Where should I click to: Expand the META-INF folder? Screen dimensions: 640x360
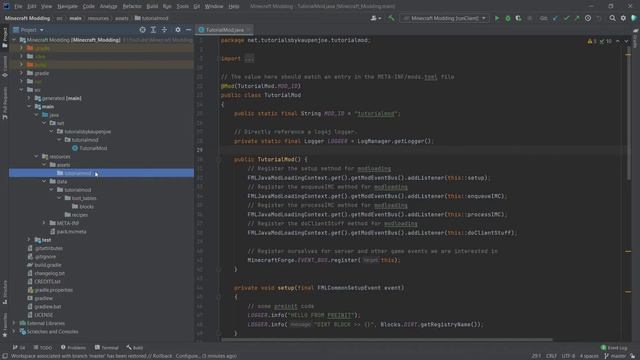tap(44, 223)
